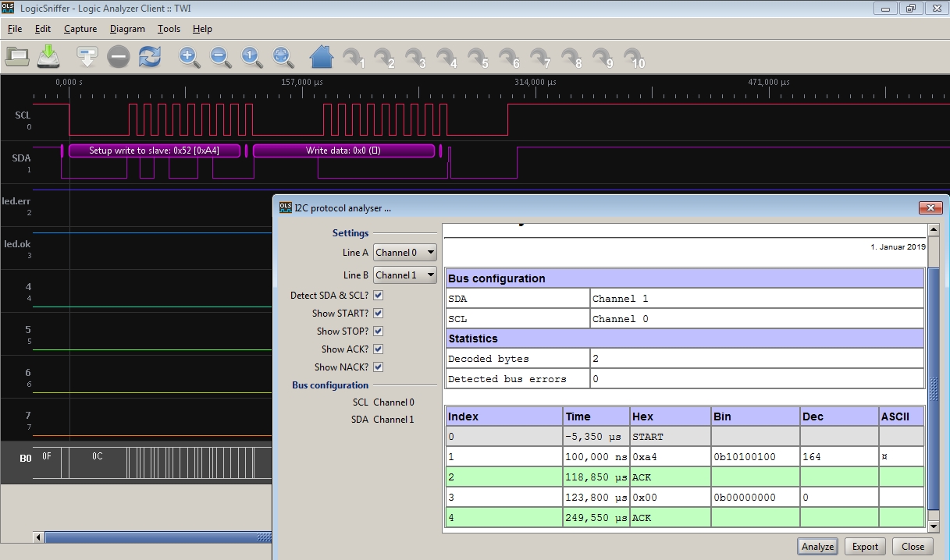The width and height of the screenshot is (950, 560).
Task: Toggle Show STOP checkbox
Action: (x=379, y=331)
